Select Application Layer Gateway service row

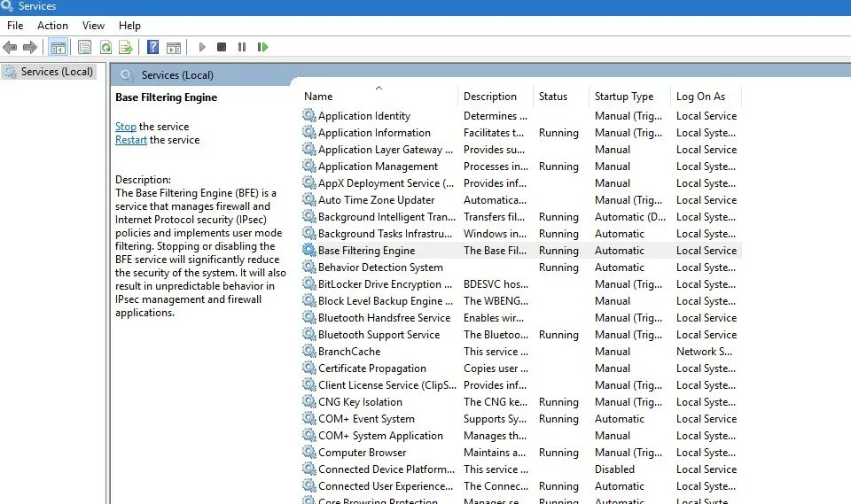[x=521, y=149]
